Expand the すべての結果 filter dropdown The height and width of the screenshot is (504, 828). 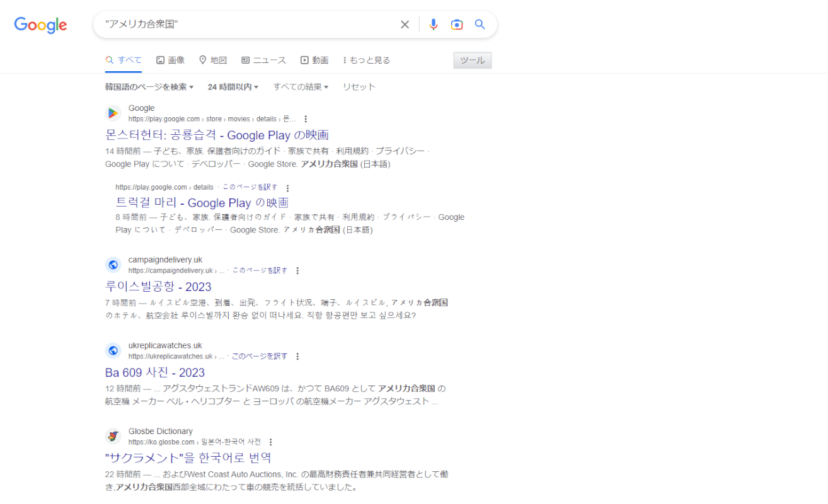pos(301,87)
